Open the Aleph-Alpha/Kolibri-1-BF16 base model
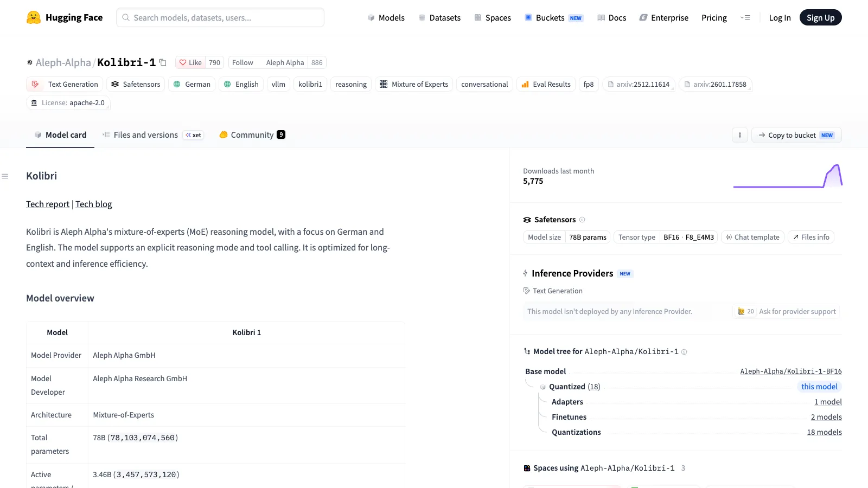This screenshot has width=868, height=488. point(791,371)
